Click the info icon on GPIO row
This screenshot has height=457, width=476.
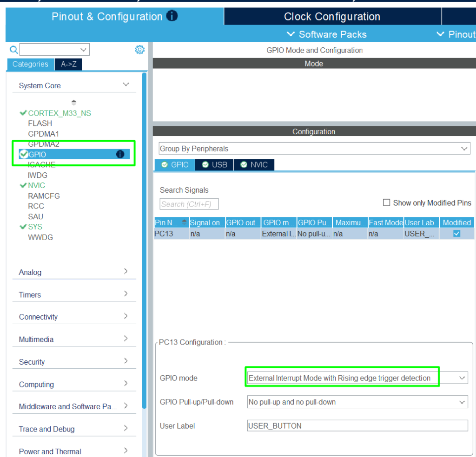(120, 154)
